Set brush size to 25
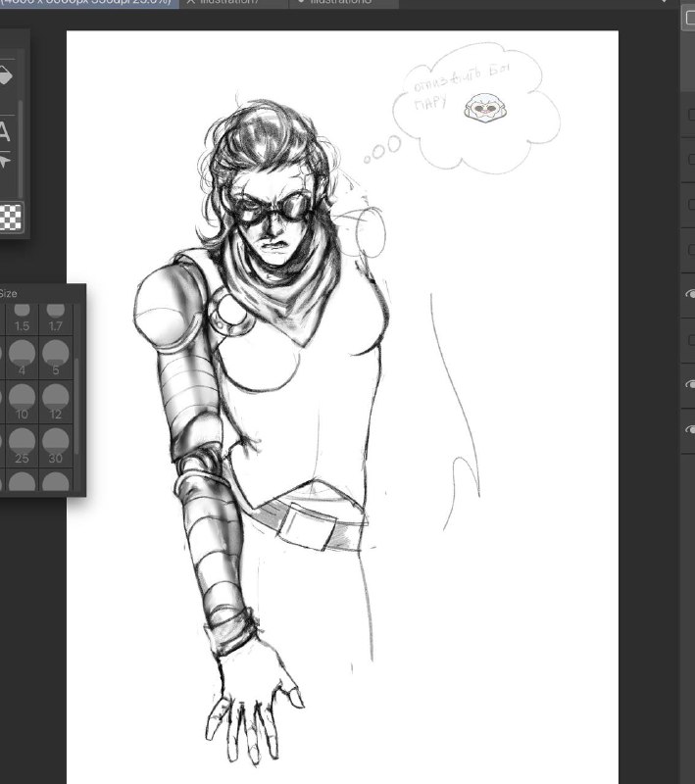The width and height of the screenshot is (695, 784). pyautogui.click(x=22, y=446)
